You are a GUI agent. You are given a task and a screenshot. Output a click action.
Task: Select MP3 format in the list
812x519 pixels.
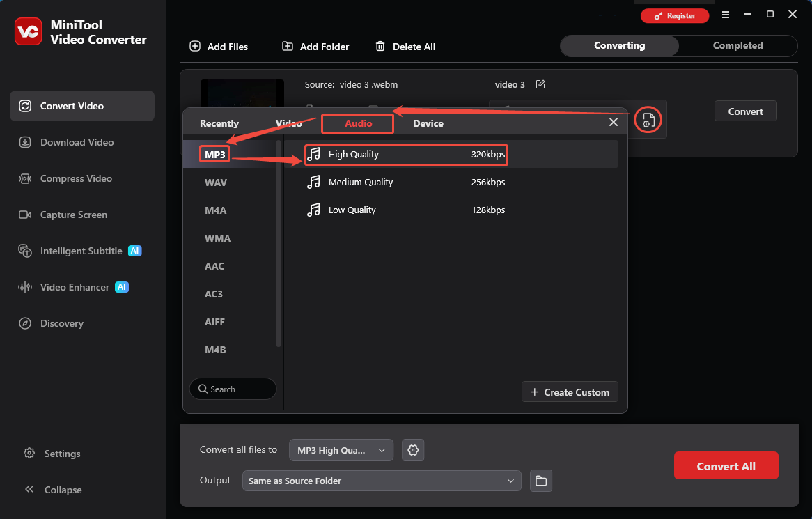pyautogui.click(x=215, y=155)
